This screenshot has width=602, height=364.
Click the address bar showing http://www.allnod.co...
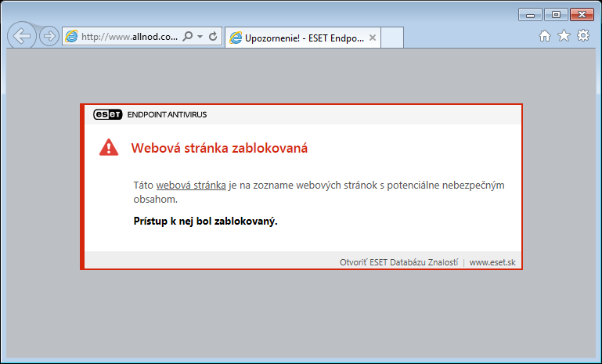142,37
